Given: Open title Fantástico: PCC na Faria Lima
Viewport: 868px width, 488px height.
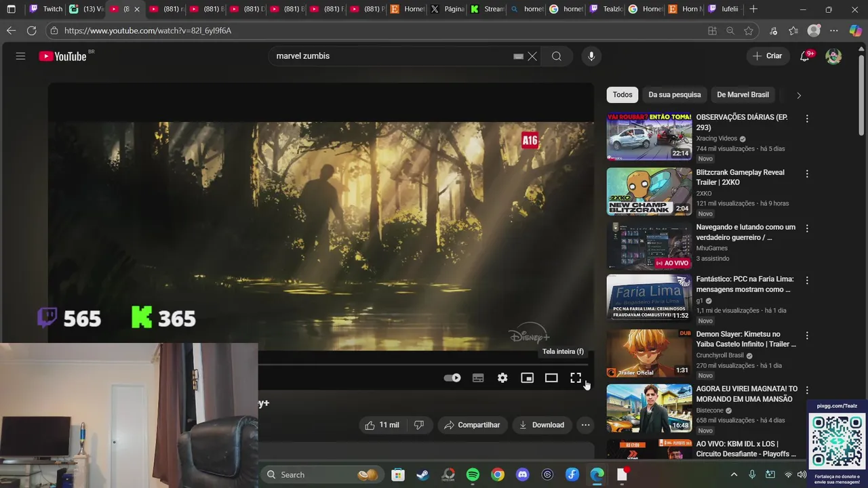Looking at the screenshot, I should [x=745, y=284].
